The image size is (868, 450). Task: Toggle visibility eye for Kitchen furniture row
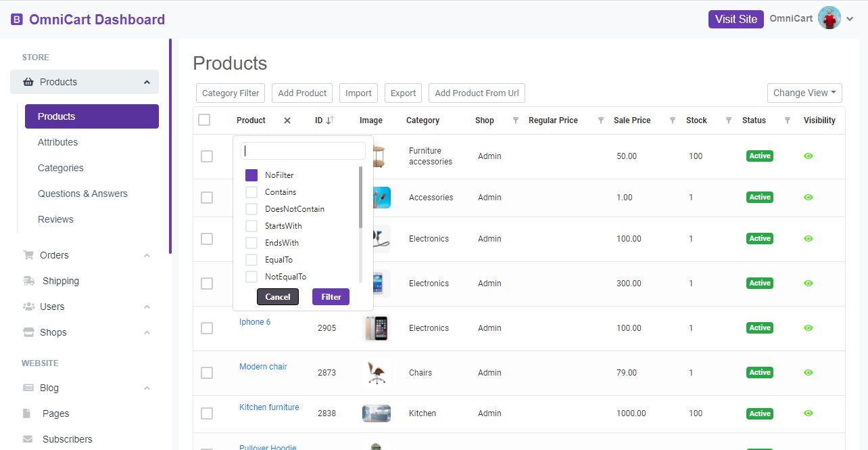point(809,413)
